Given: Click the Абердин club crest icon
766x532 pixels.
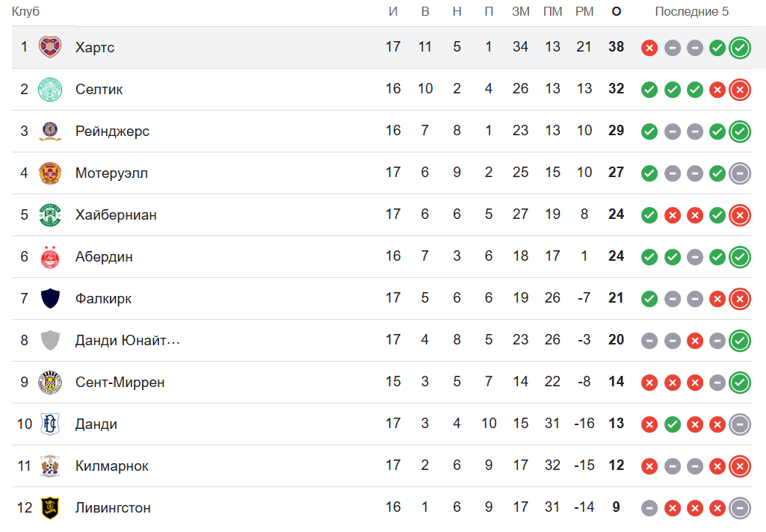Looking at the screenshot, I should point(50,256).
